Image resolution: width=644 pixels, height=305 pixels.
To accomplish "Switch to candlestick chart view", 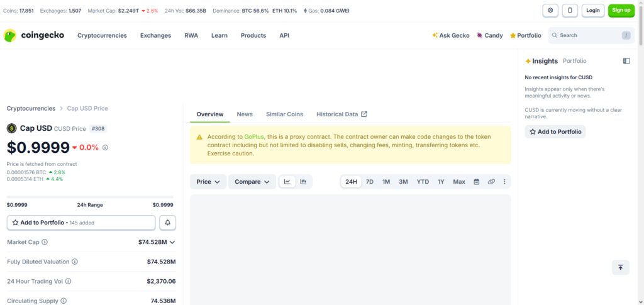I will [x=303, y=182].
